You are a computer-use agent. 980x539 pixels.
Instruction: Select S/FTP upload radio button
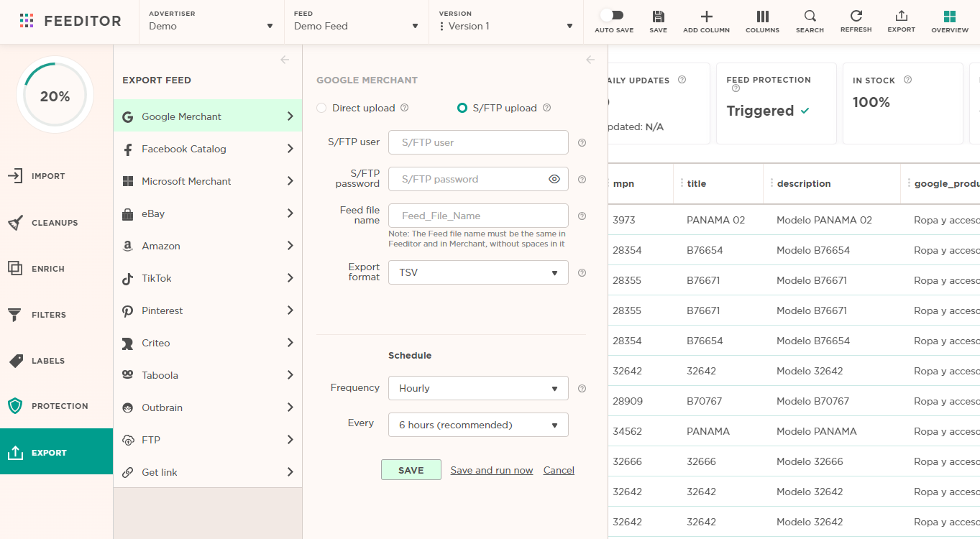click(x=462, y=108)
